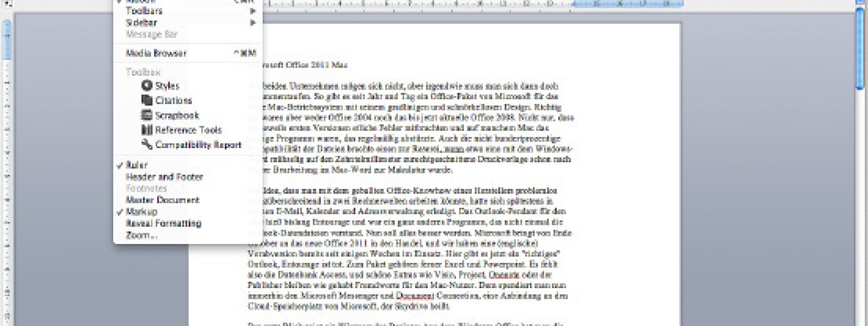Click the red-underlined word "Onenote"
868x326 pixels.
coord(504,275)
